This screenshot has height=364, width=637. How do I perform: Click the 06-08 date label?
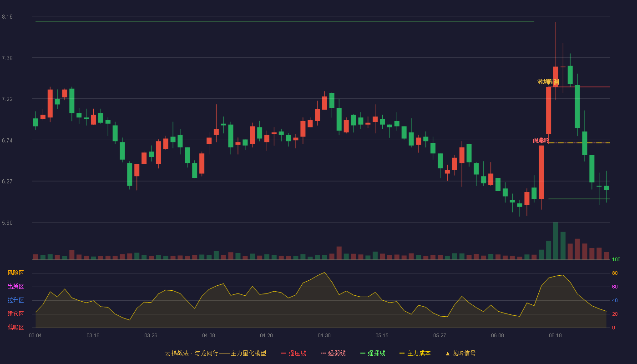(497, 335)
